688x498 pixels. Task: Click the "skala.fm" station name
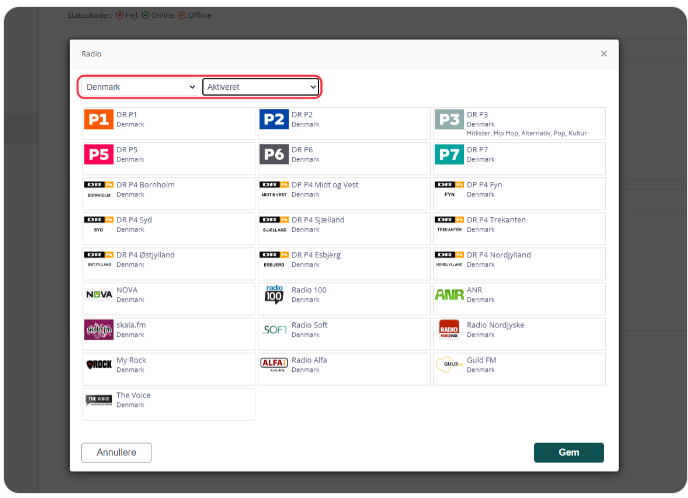pyautogui.click(x=131, y=325)
